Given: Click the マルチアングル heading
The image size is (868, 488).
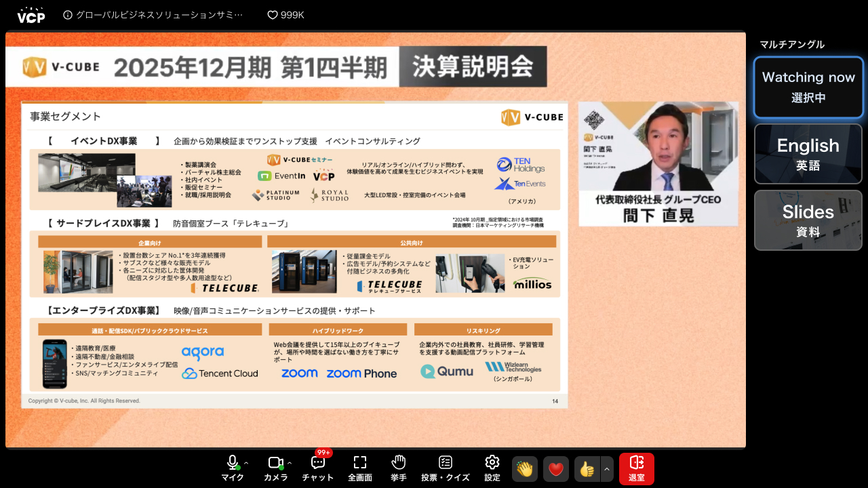Looking at the screenshot, I should click(792, 44).
